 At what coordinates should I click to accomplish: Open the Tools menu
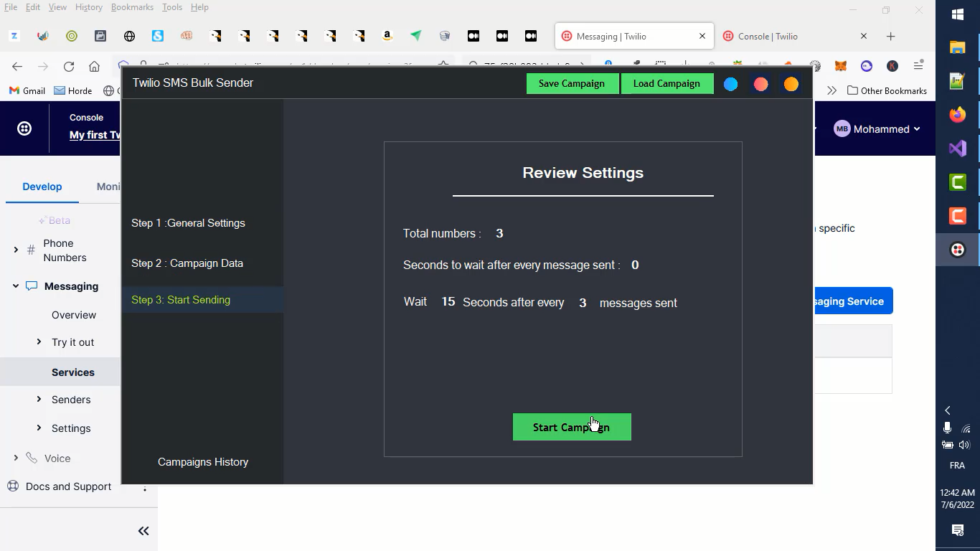click(172, 7)
